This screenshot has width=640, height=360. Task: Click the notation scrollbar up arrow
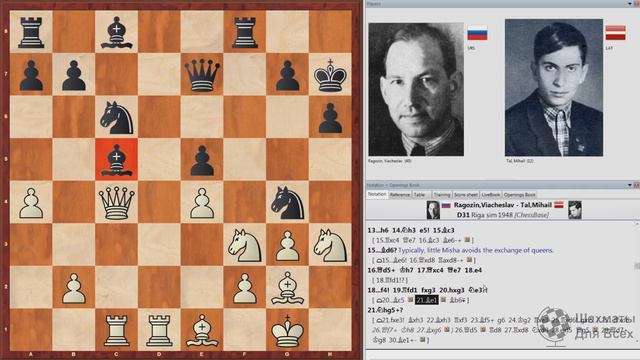637,224
